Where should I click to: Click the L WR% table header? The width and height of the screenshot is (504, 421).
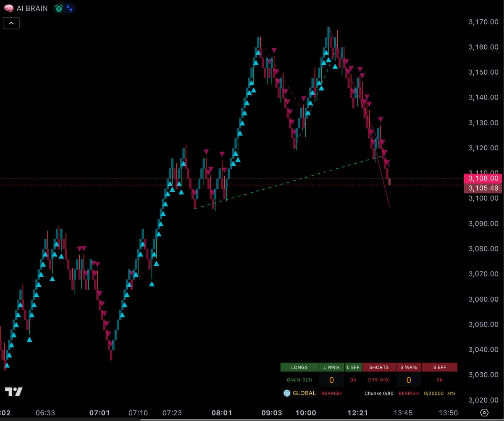pyautogui.click(x=331, y=367)
